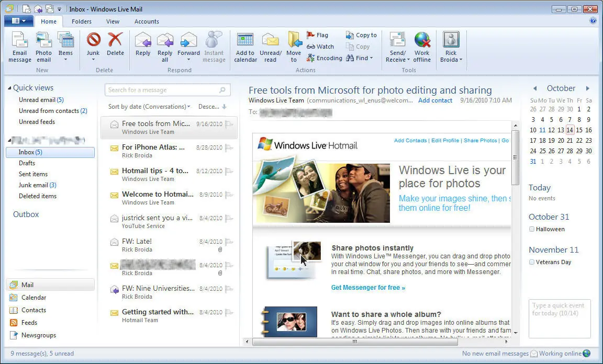Flag the FW: Late! message
Screen dimensions: 603x364
pos(229,242)
